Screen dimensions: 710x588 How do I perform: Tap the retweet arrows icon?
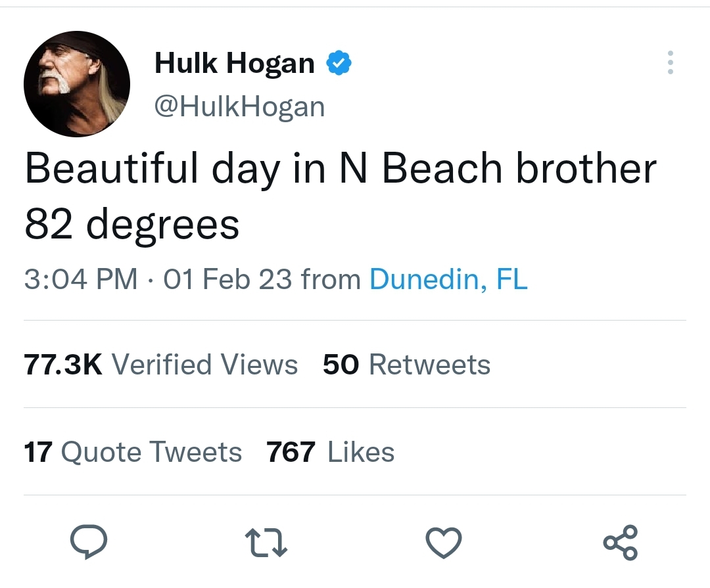click(x=266, y=543)
